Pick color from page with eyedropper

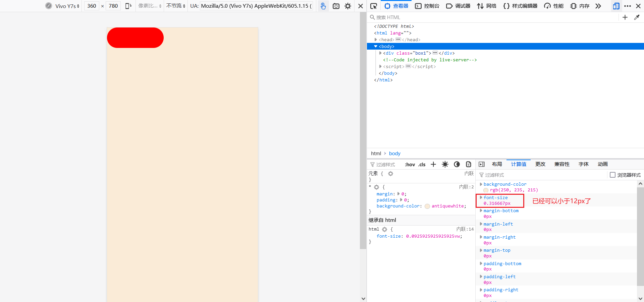(x=637, y=17)
